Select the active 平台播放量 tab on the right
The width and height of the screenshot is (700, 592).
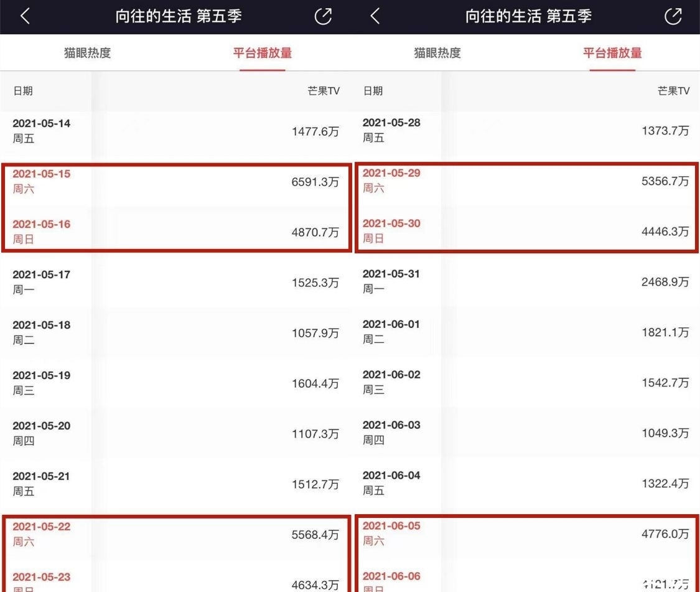[x=613, y=53]
